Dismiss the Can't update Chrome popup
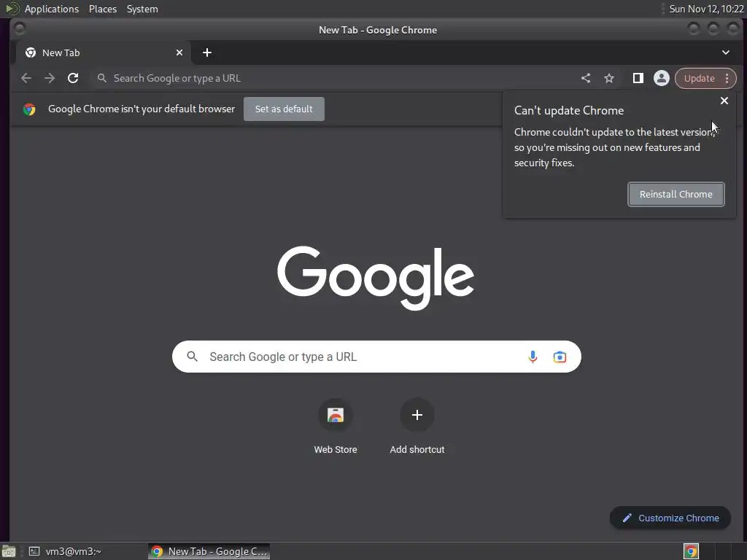This screenshot has height=560, width=747. pyautogui.click(x=724, y=101)
